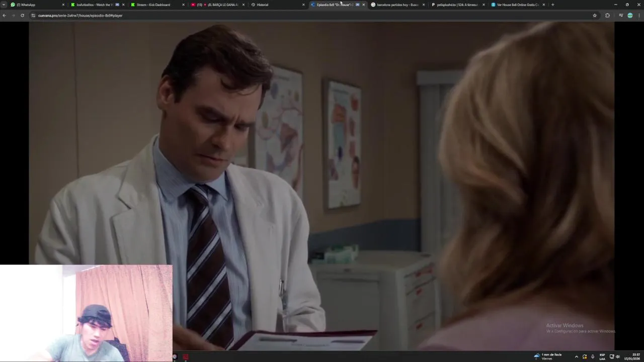
Task: Go back to the previous page
Action: pyautogui.click(x=4, y=16)
